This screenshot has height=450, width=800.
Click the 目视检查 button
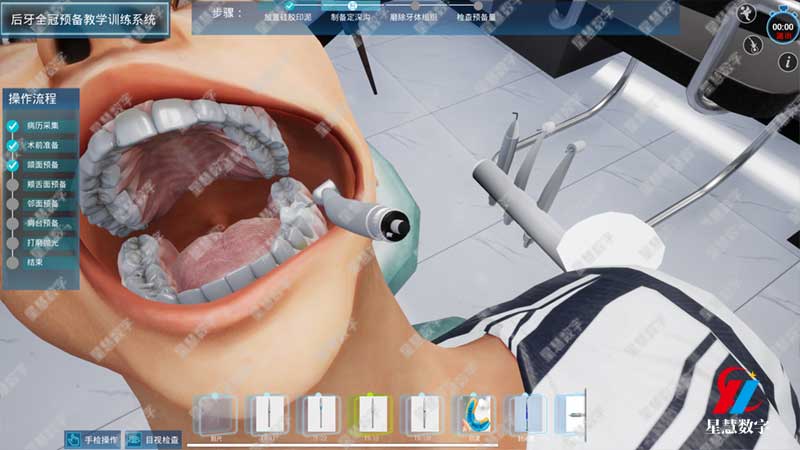coord(154,439)
